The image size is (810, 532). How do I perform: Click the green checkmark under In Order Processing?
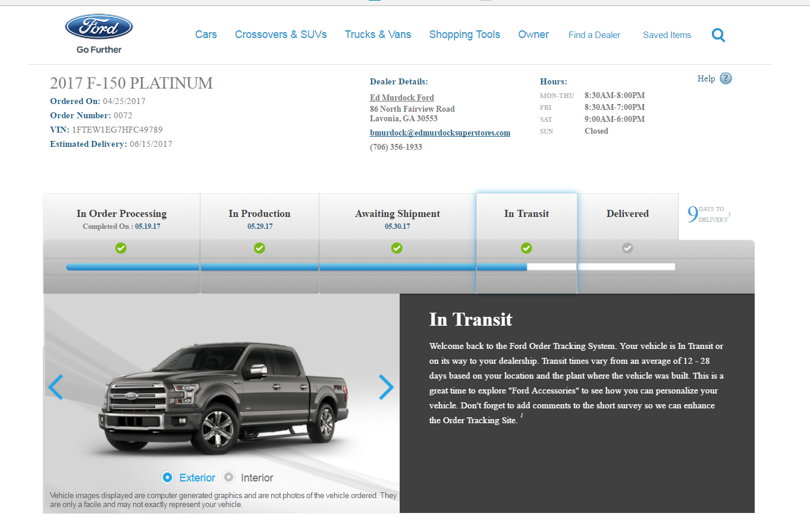(121, 248)
